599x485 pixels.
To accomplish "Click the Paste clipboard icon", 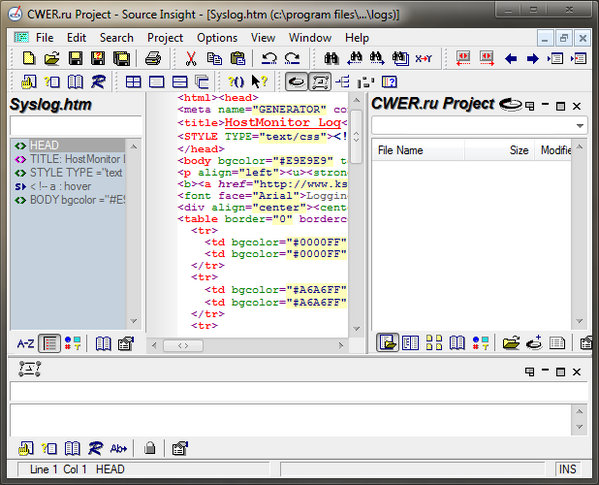I will click(x=238, y=58).
